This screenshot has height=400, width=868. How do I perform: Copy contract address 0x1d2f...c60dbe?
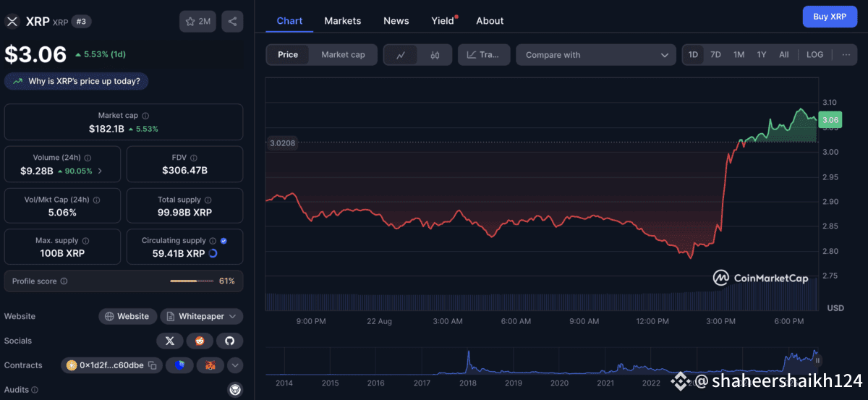pyautogui.click(x=153, y=365)
